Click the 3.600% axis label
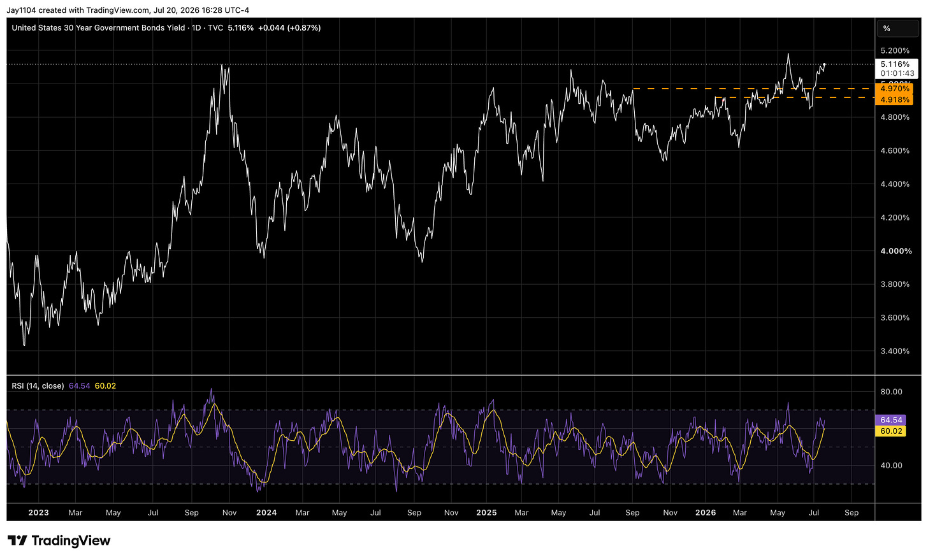The height and width of the screenshot is (560, 928). coord(895,318)
